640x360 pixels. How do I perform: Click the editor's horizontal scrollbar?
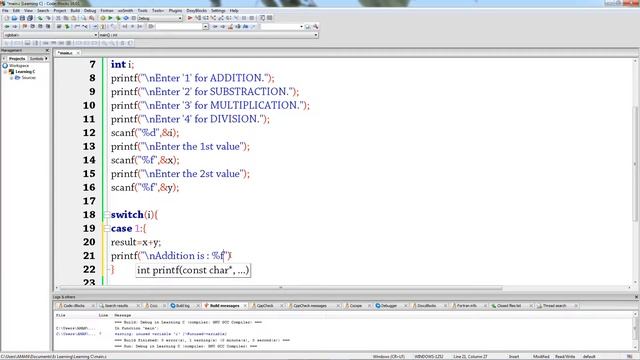coord(282,288)
